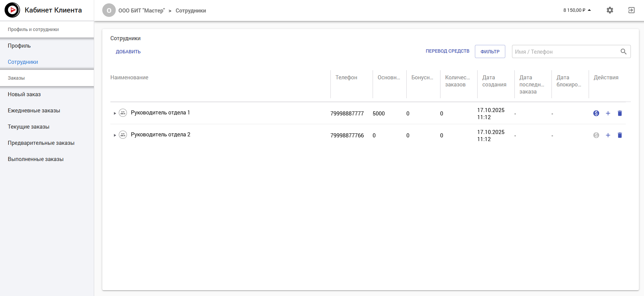Click the ПЕРЕВОД СРЕДСТВ link
This screenshot has height=296, width=644.
[x=447, y=51]
